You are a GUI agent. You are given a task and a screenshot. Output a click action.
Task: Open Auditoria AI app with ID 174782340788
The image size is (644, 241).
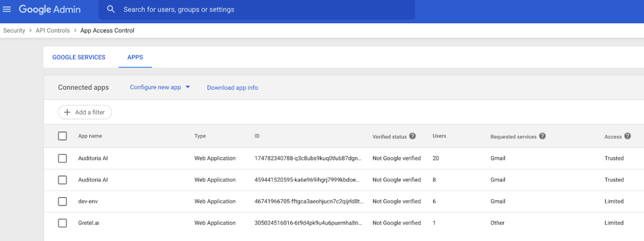pos(93,158)
